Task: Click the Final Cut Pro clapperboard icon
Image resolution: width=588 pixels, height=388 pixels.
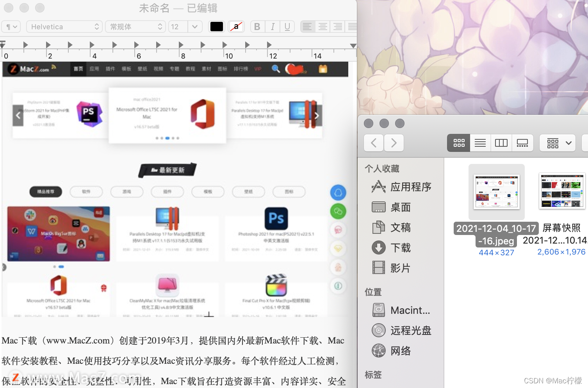Action: (276, 285)
